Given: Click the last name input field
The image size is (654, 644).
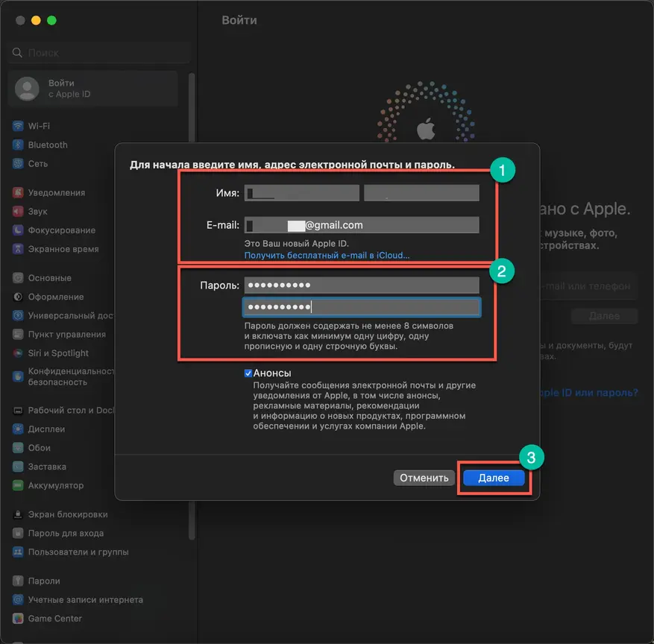Looking at the screenshot, I should (421, 193).
